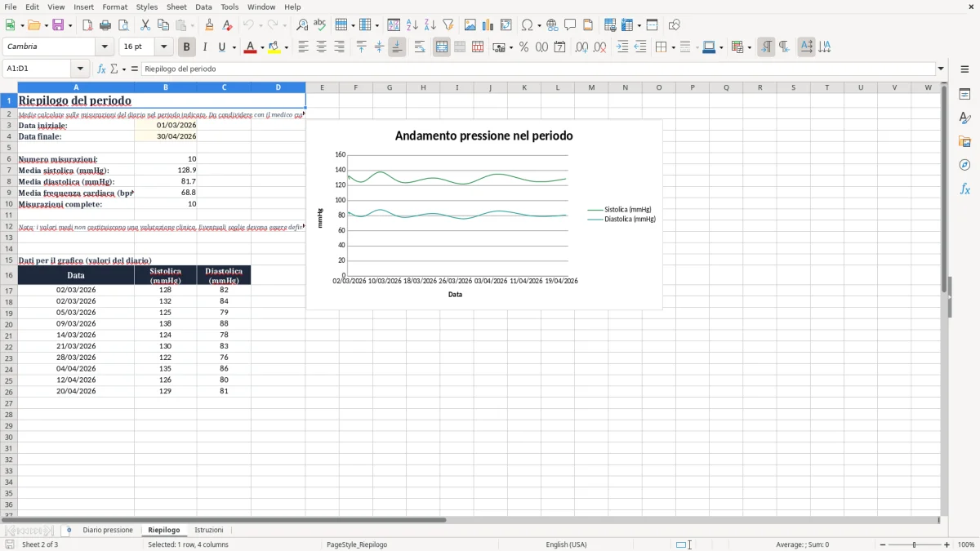
Task: Toggle Merge and Center Cells
Action: (442, 47)
